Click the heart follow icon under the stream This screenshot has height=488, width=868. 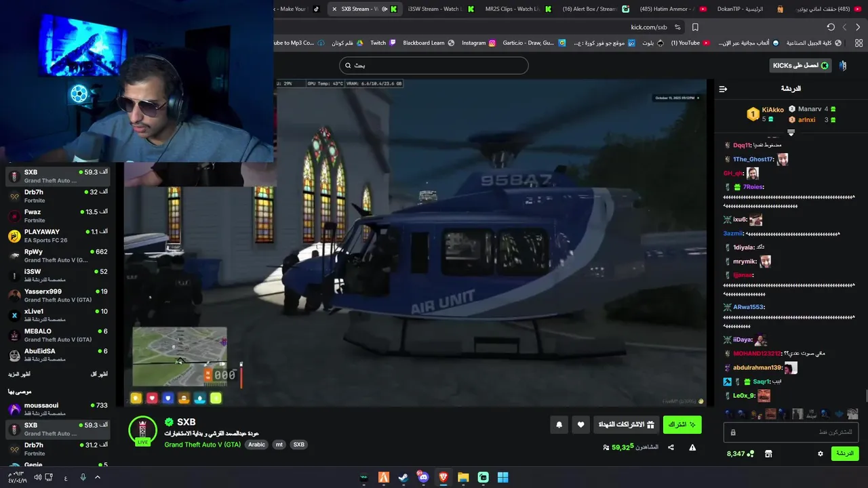pos(580,425)
